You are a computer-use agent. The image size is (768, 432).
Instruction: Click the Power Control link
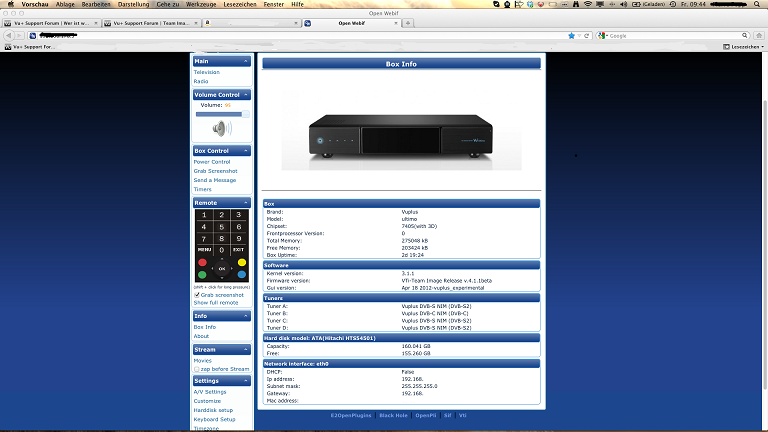point(212,161)
